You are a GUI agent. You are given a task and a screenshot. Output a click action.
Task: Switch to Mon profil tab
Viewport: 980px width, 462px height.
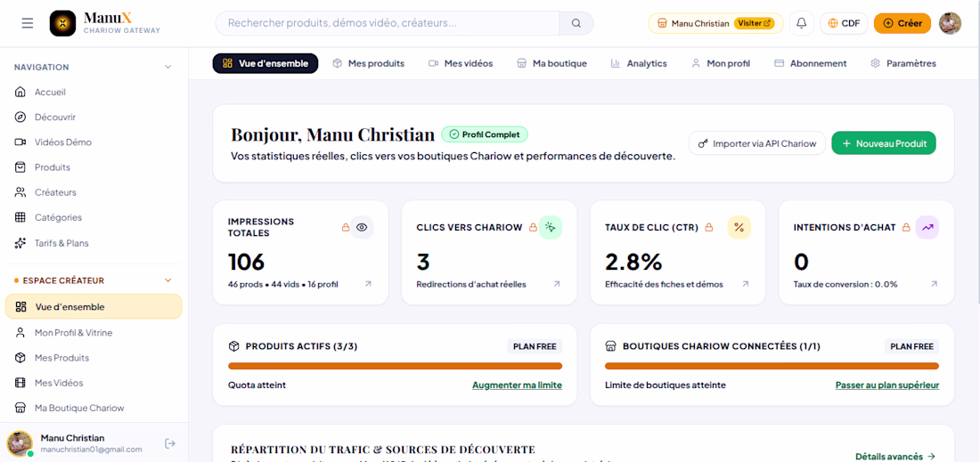coord(721,63)
